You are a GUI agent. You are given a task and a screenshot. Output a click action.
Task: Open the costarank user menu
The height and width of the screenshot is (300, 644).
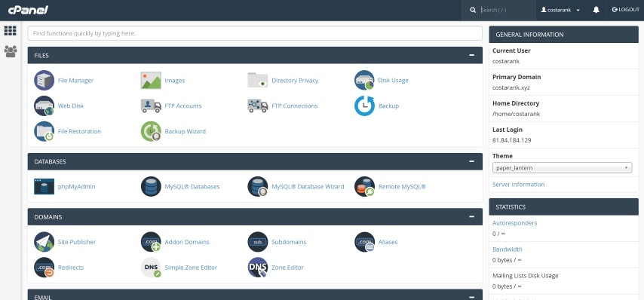pyautogui.click(x=560, y=10)
